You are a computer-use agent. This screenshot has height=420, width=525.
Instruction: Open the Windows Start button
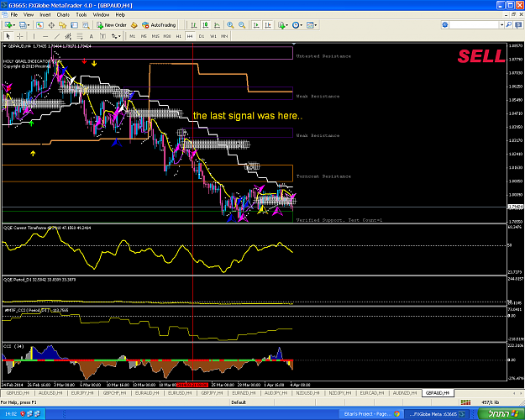click(x=501, y=414)
